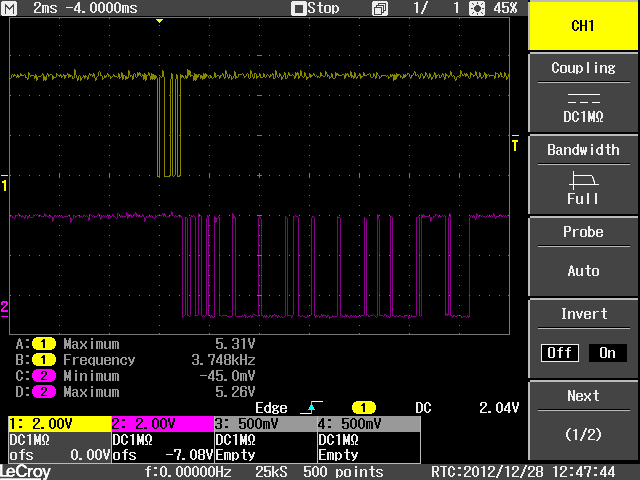Viewport: 640px width, 480px height.
Task: Select channel 3 500mV tab
Action: pyautogui.click(x=266, y=424)
